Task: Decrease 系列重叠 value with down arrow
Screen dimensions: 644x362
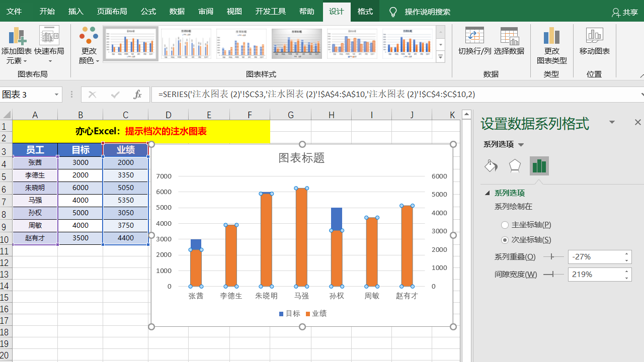Action: [627, 260]
